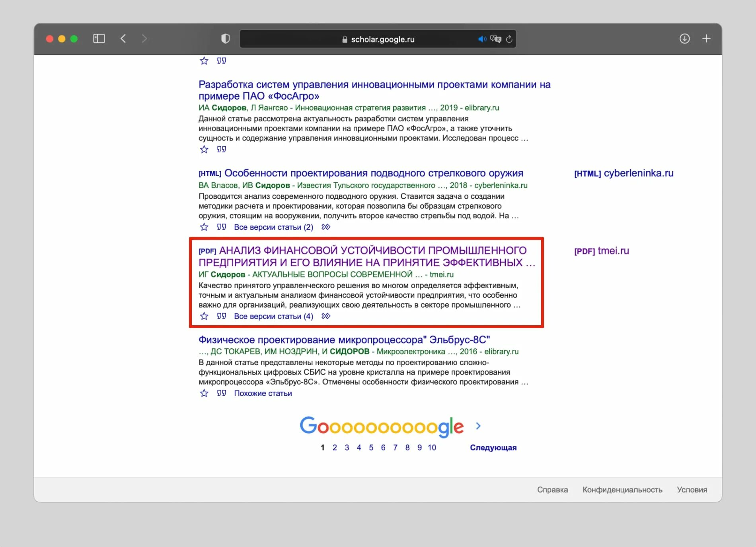Go to results page 6
Screen dimensions: 756x547
point(383,447)
